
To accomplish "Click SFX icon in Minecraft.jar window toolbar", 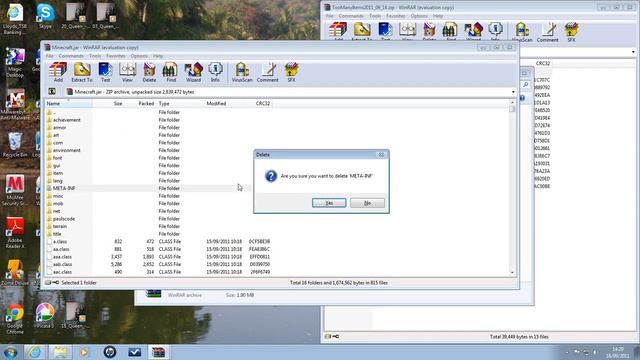I will pos(291,72).
